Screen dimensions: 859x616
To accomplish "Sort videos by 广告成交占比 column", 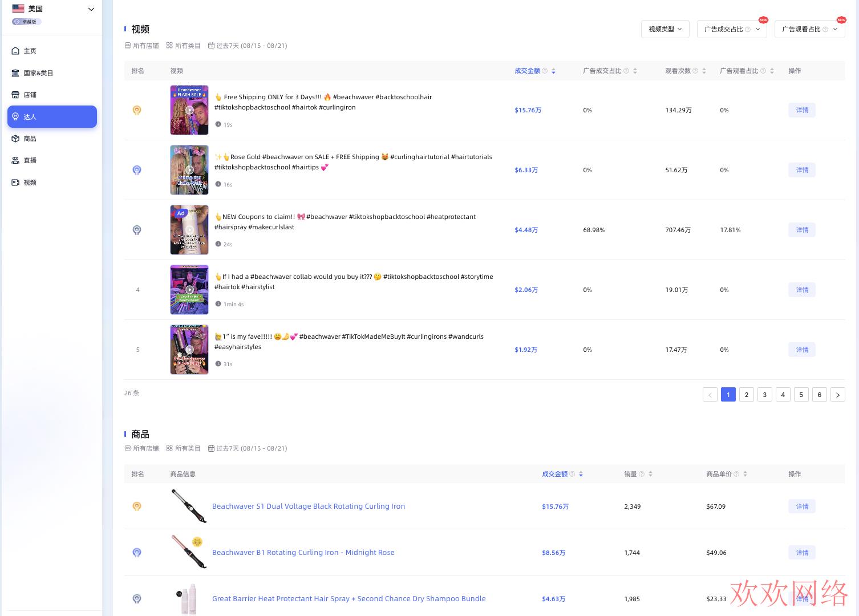I will [635, 71].
